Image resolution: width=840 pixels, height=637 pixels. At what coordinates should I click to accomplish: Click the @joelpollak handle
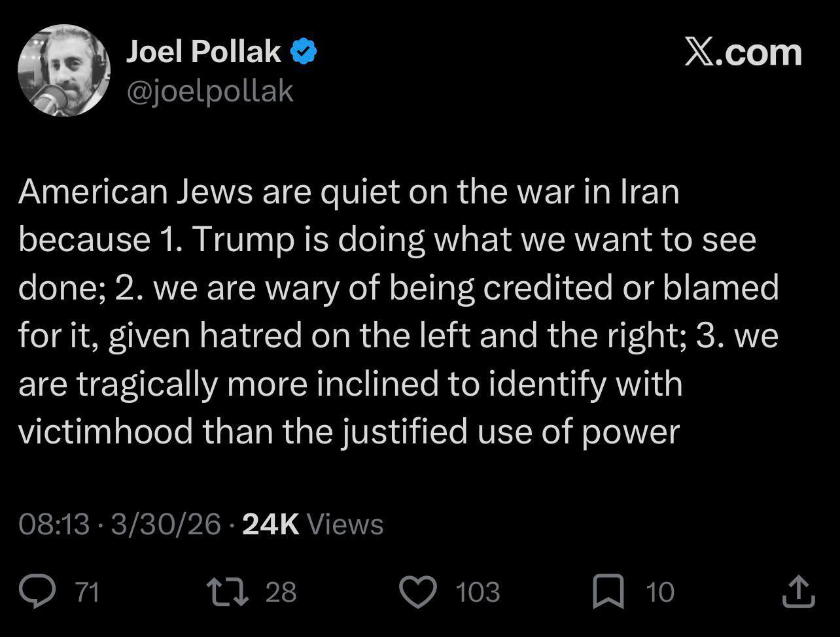pos(209,92)
